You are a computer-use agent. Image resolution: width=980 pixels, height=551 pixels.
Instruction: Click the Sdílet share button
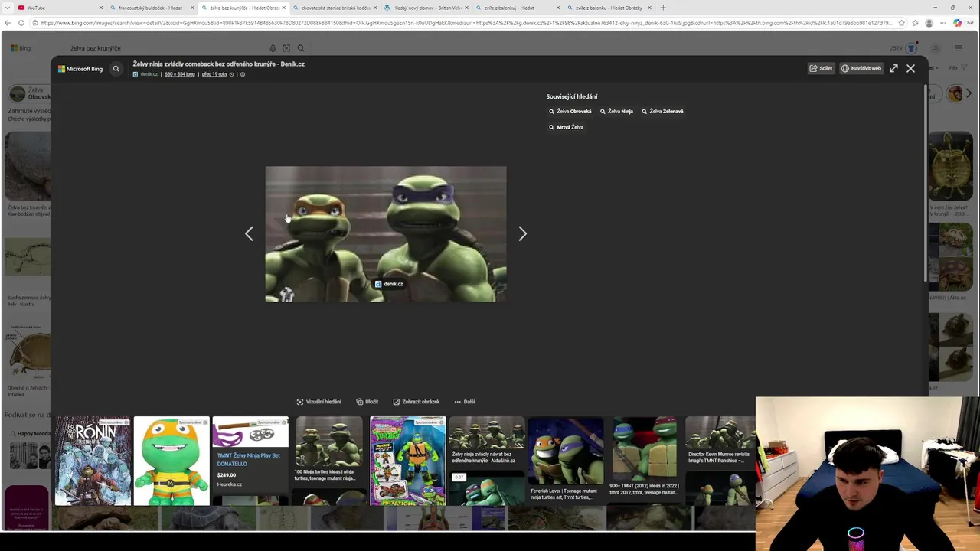821,68
